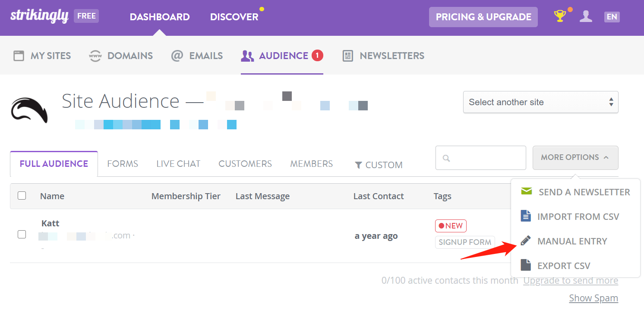Go to the Dashboard menu
Viewport: 644px width, 313px height.
160,17
